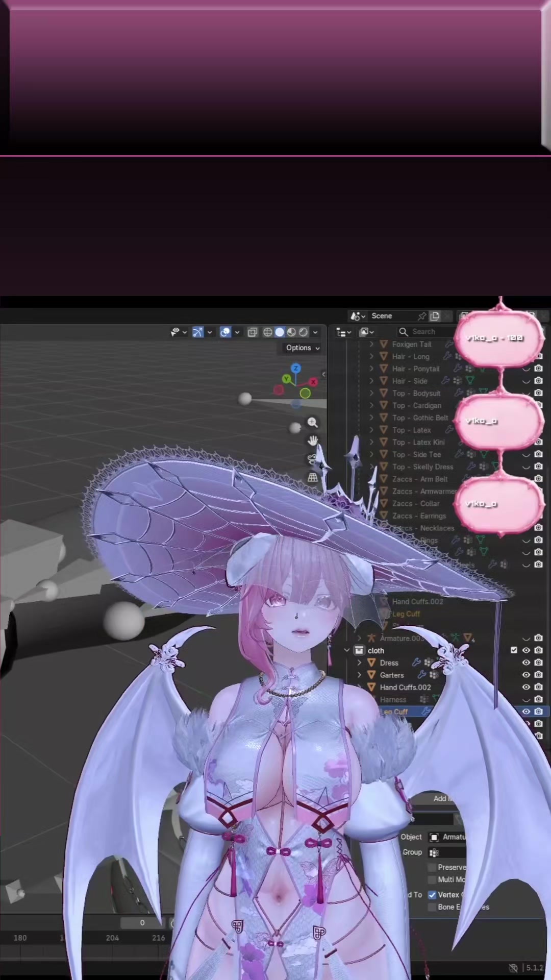Switch to material preview shading

pos(291,332)
